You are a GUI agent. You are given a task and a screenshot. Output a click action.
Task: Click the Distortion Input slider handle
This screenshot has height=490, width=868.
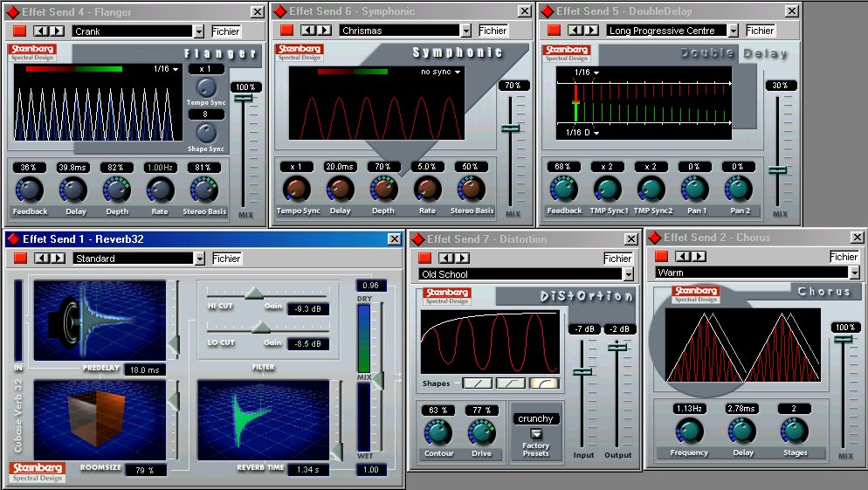pos(582,371)
